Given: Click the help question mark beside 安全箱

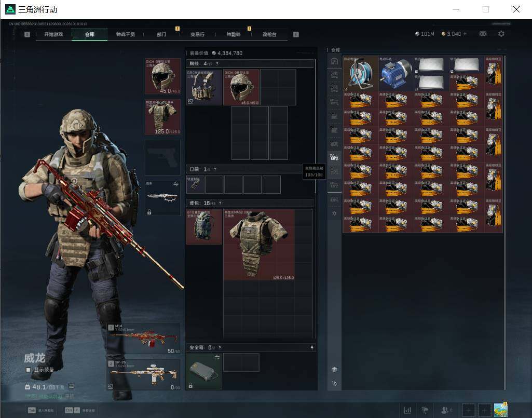Looking at the screenshot, I should pyautogui.click(x=220, y=348).
